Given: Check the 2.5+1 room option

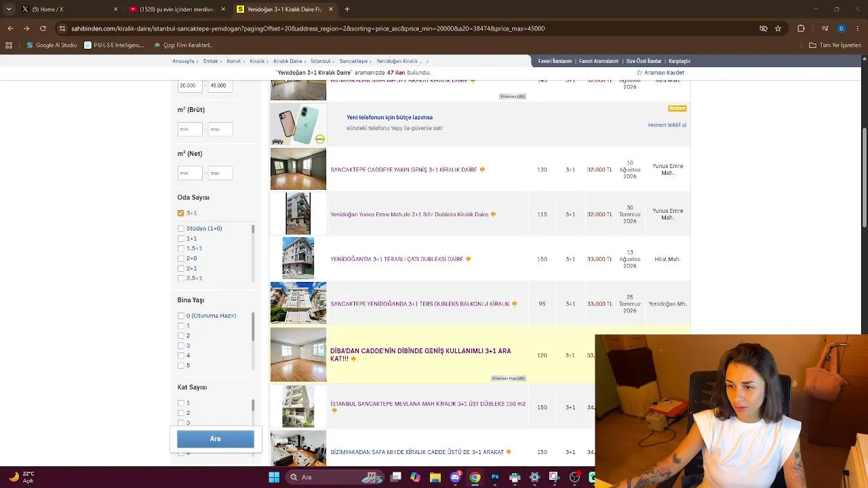Looking at the screenshot, I should 181,278.
